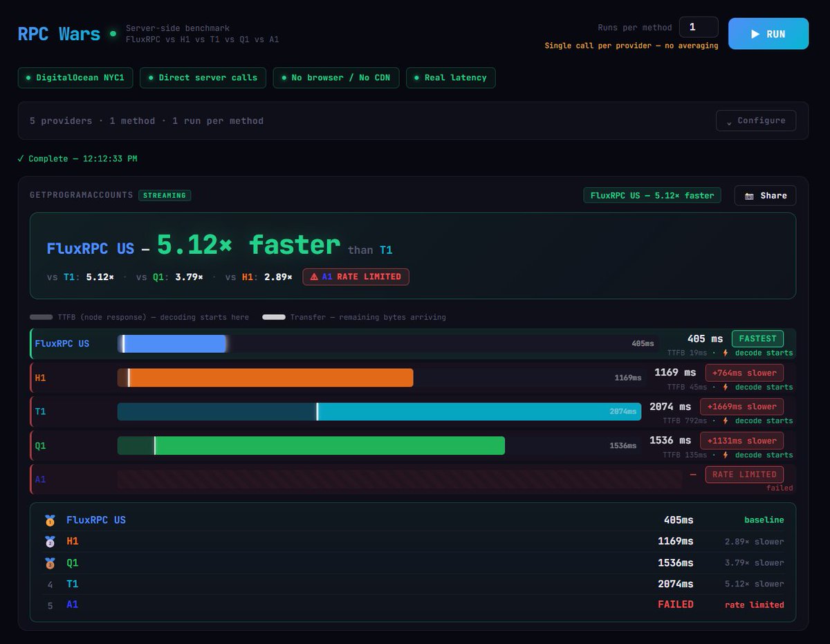The image size is (830, 644).
Task: Click the A1 entry in the ranking list
Action: coord(73,605)
